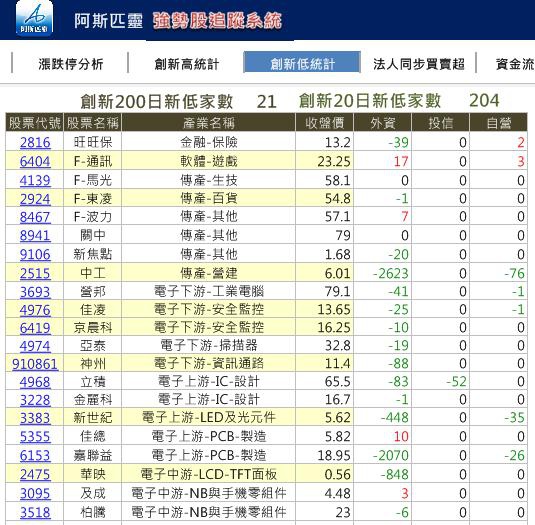Click dealer value -76

pos(515,274)
